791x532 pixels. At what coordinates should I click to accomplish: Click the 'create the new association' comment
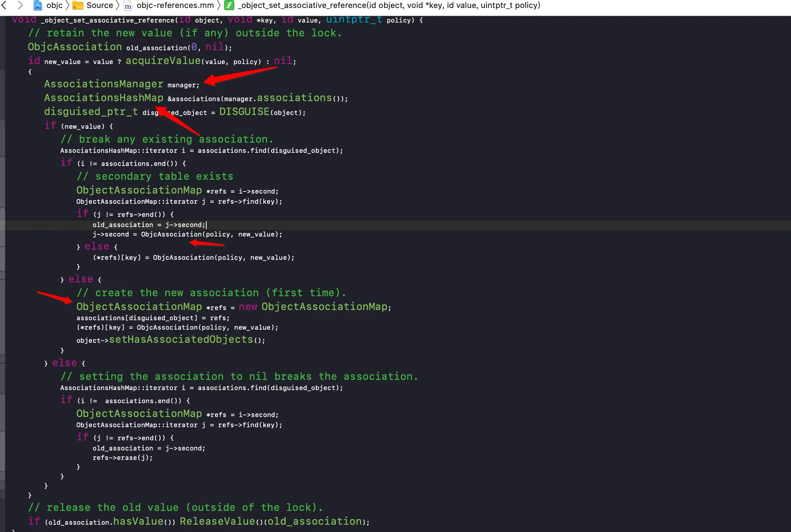tap(211, 293)
